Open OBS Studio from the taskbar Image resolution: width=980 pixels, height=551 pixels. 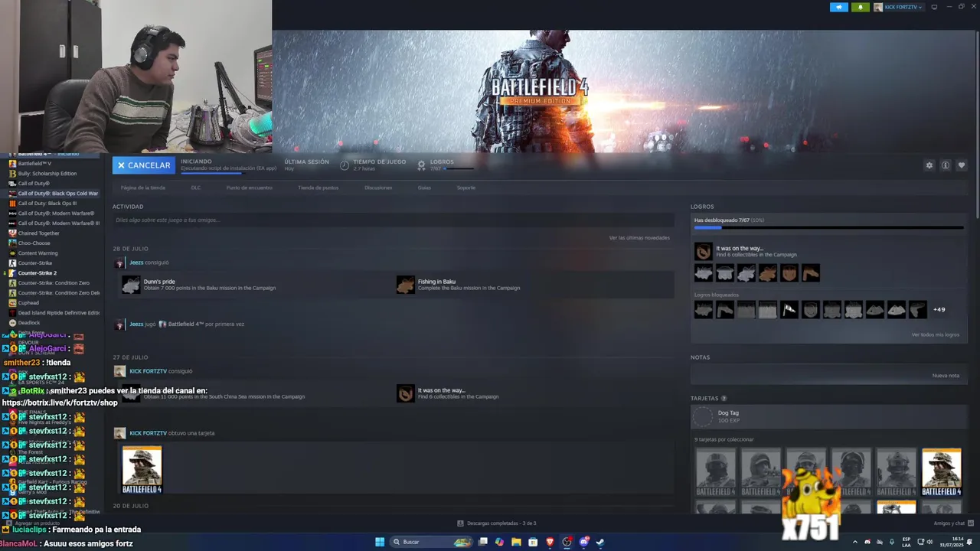tap(567, 542)
